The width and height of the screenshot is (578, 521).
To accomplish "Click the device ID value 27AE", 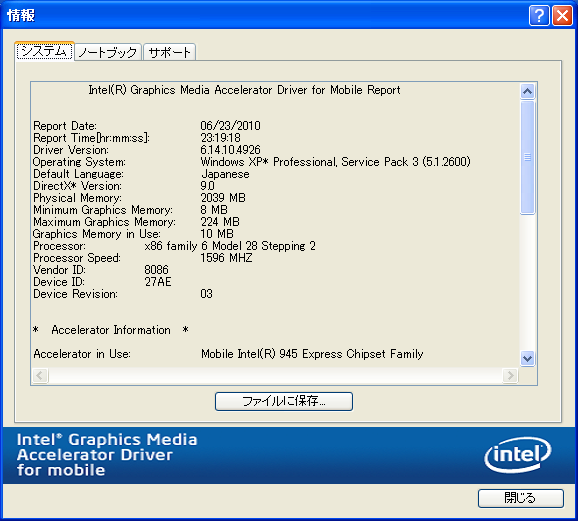I will coord(158,282).
